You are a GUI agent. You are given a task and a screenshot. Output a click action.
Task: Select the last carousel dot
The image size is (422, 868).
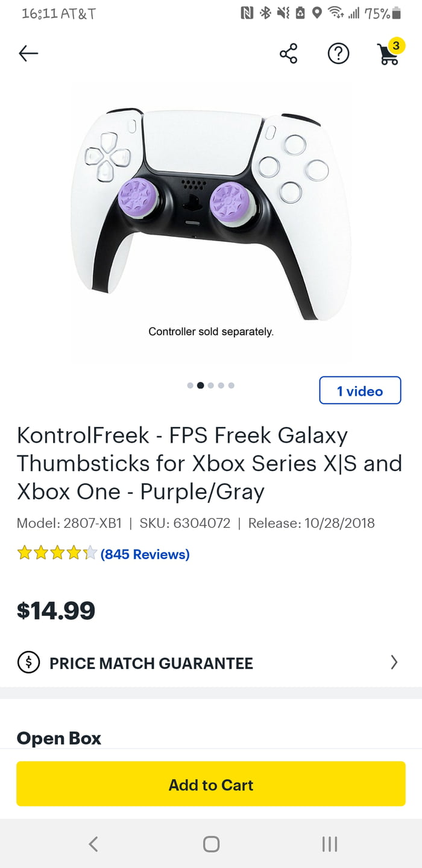231,385
